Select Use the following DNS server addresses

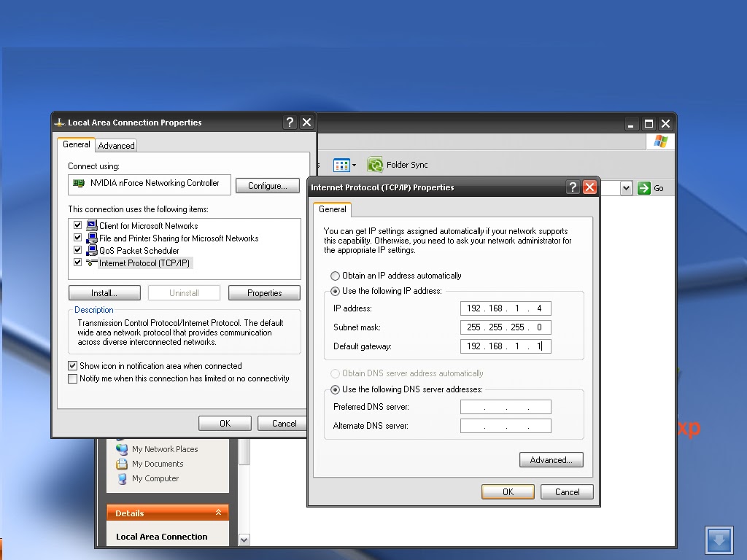[x=335, y=389]
